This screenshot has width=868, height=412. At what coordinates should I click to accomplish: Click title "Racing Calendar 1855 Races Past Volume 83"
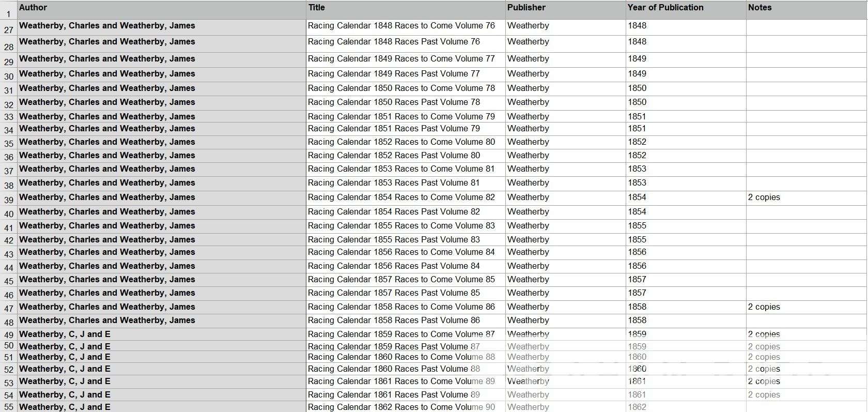click(394, 240)
